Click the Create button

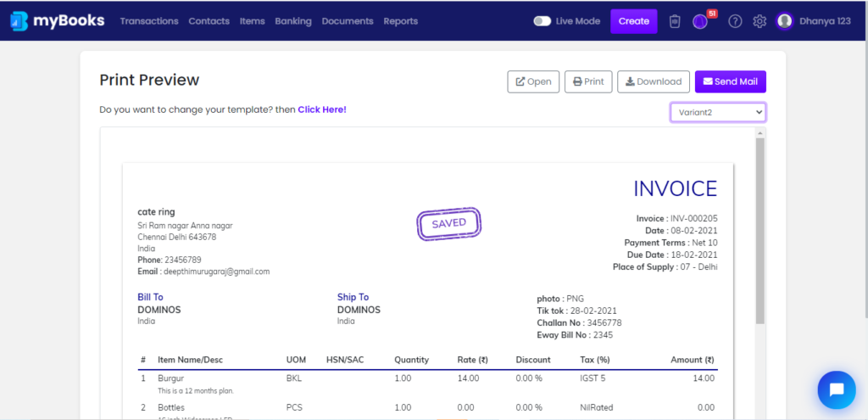pos(634,21)
